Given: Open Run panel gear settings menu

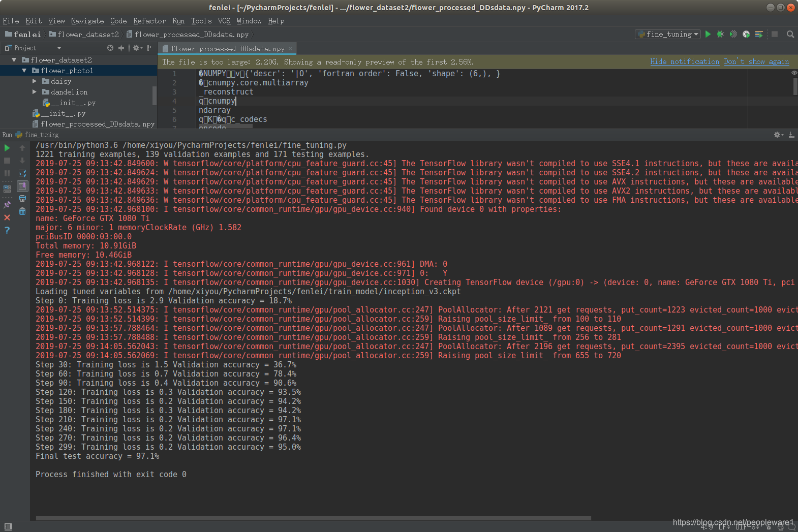Looking at the screenshot, I should click(779, 135).
